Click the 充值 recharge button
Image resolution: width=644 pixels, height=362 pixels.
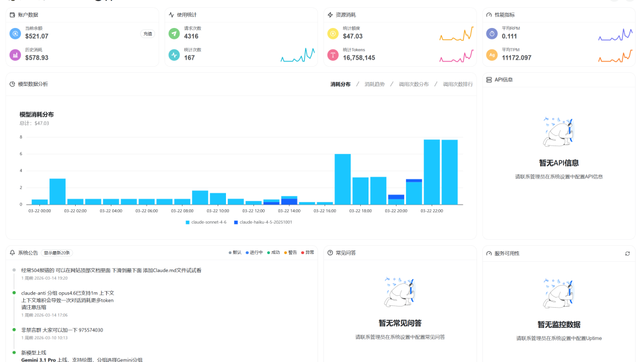(x=147, y=34)
